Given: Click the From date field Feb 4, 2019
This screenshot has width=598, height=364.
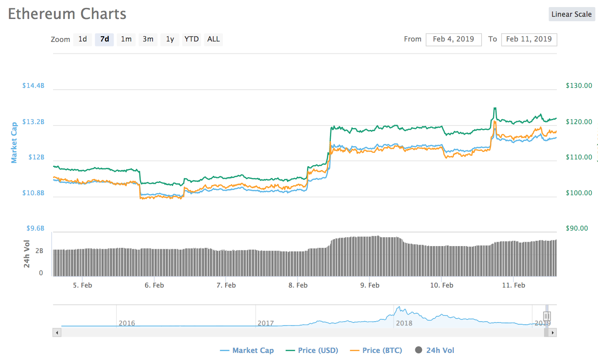Looking at the screenshot, I should coord(453,39).
